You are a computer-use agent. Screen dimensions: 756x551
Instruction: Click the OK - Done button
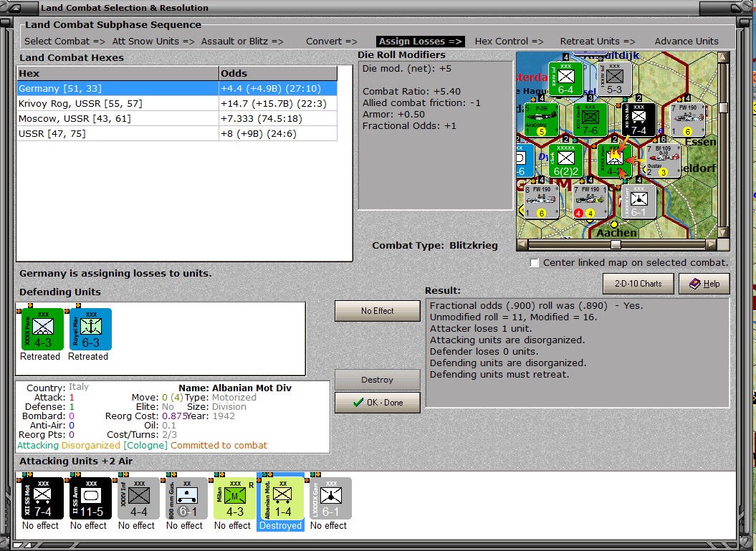(x=378, y=403)
